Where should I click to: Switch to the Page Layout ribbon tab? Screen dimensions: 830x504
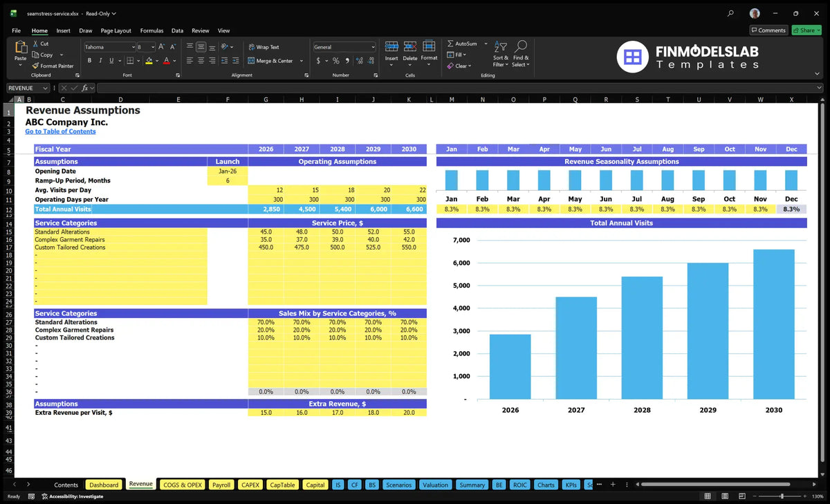pos(116,30)
